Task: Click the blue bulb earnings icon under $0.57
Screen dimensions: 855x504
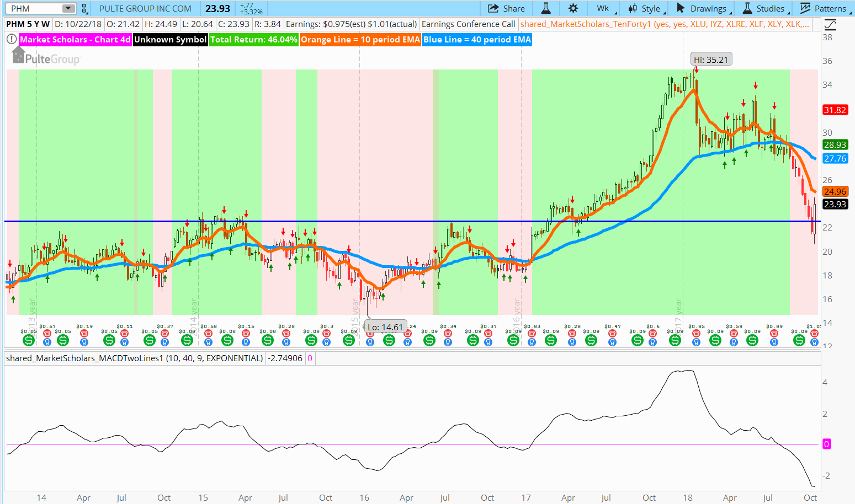Action: click(47, 342)
